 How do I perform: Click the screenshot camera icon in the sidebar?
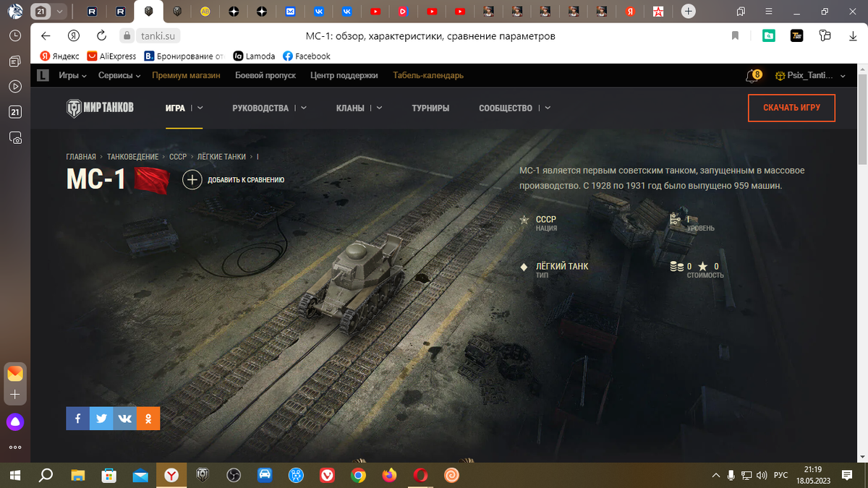[x=15, y=137]
